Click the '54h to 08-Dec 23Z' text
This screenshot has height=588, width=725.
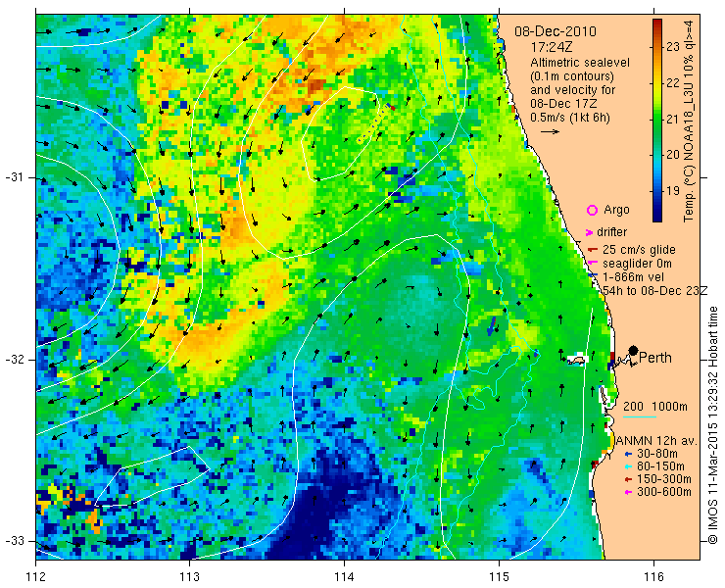pyautogui.click(x=655, y=290)
